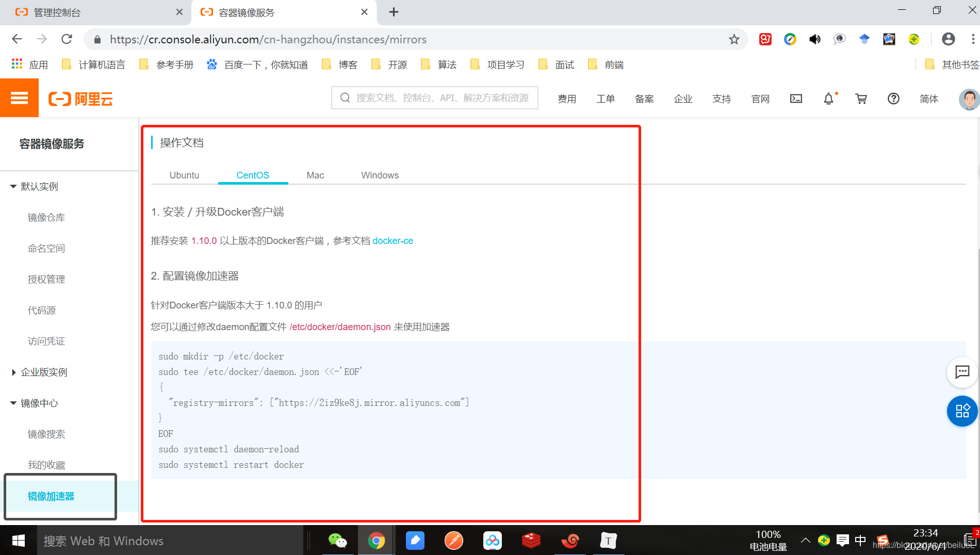Select 镜像加速器 in sidebar
980x555 pixels.
(51, 496)
